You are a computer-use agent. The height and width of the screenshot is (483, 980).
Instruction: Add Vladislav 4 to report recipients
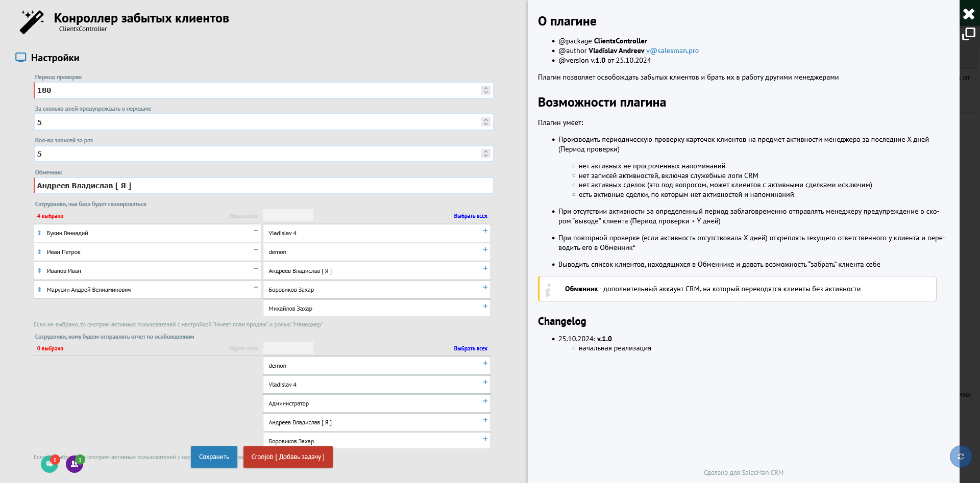pyautogui.click(x=485, y=382)
